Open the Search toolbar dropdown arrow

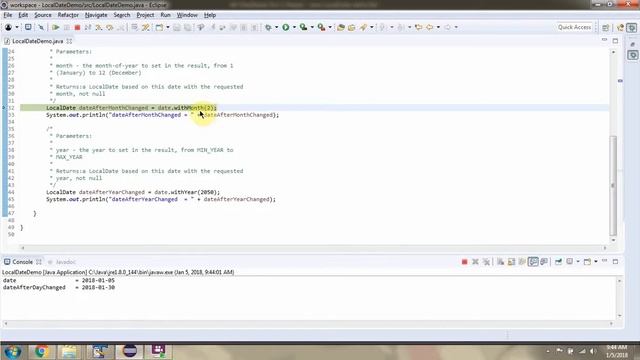[x=371, y=27]
